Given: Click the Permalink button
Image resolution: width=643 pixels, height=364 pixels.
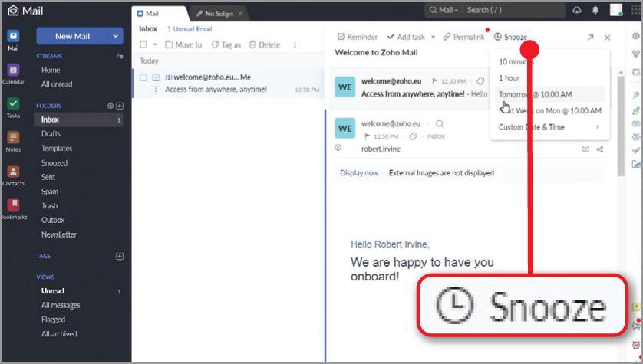Looking at the screenshot, I should coord(463,37).
